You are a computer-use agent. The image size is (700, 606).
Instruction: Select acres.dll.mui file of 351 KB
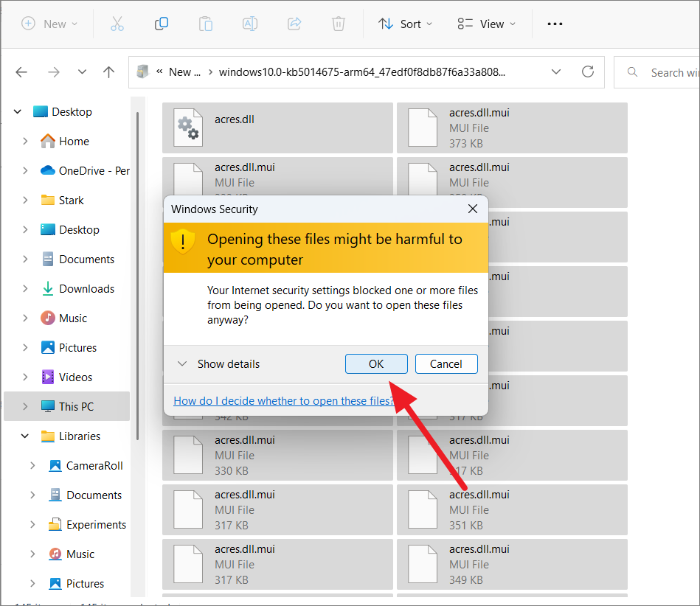point(512,509)
